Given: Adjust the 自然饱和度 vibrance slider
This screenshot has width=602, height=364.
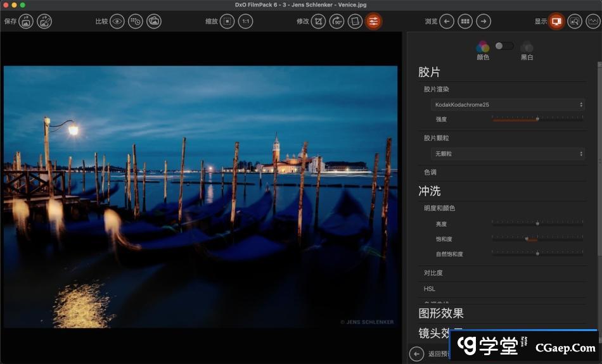Looking at the screenshot, I should [537, 254].
